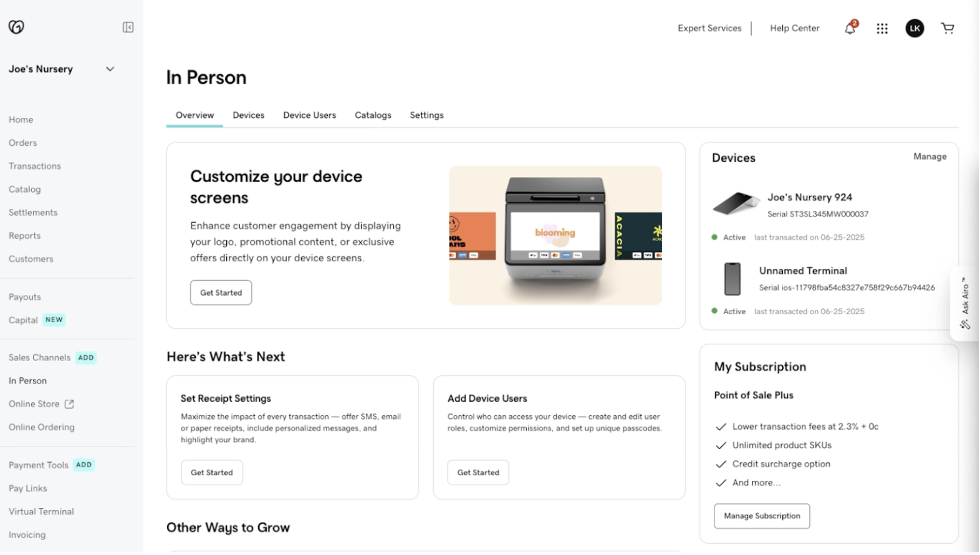The width and height of the screenshot is (980, 555).
Task: Open the apps grid menu
Action: 883,29
